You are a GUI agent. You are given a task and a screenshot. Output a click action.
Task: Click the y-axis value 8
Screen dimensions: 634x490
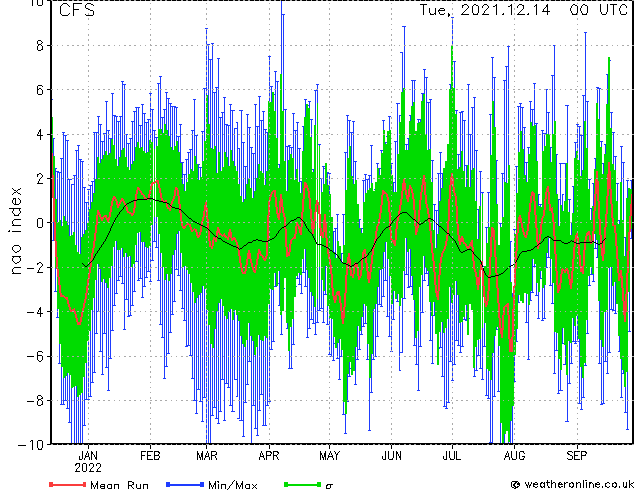40,46
